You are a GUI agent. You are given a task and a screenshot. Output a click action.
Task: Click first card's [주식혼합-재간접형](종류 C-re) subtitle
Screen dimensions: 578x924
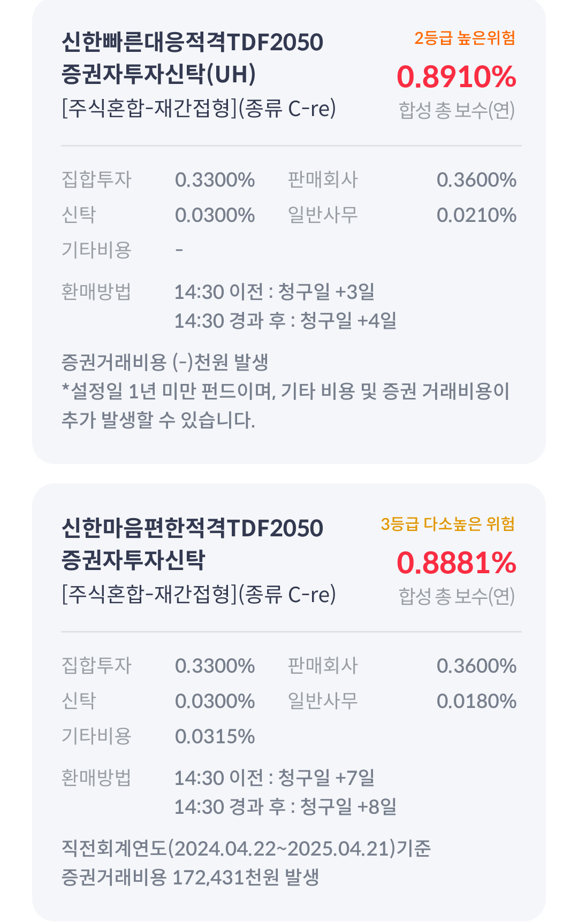199,108
